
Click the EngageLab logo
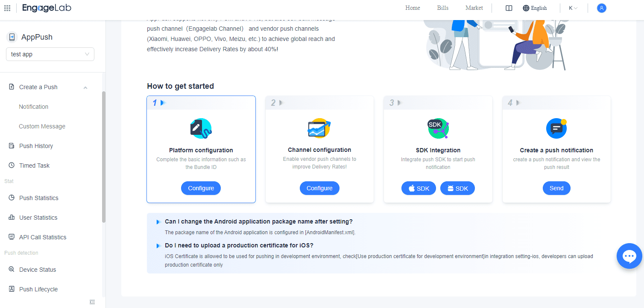(x=47, y=8)
